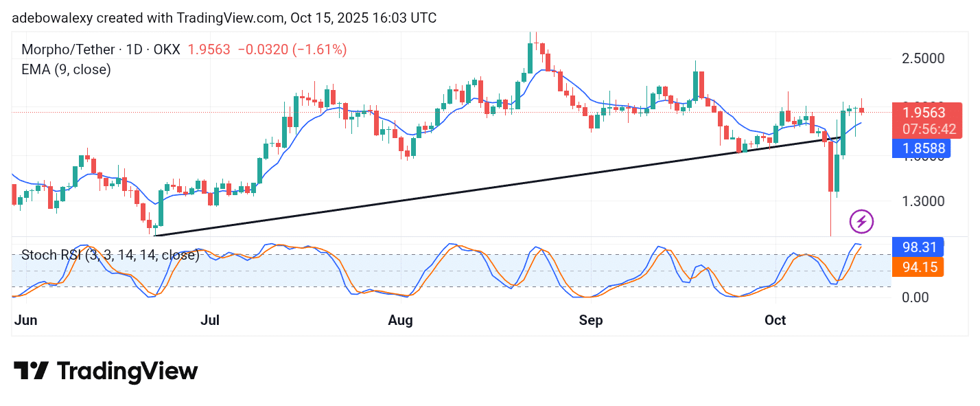Image resolution: width=980 pixels, height=406 pixels.
Task: Click the Sep label on time axis
Action: tap(591, 320)
